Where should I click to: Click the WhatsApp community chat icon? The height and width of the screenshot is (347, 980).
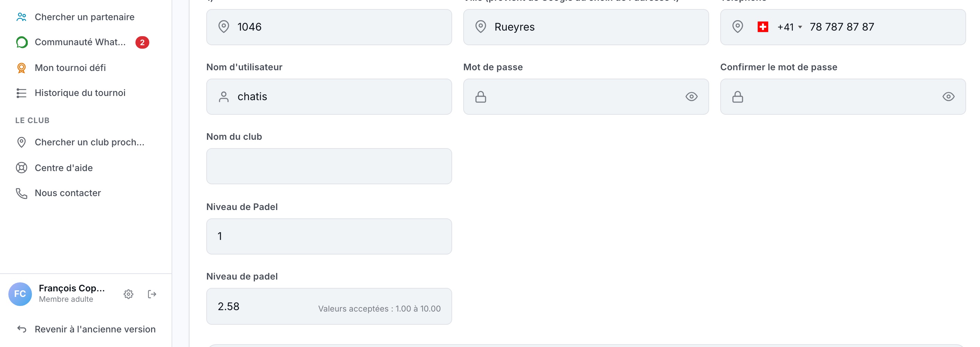coord(22,42)
